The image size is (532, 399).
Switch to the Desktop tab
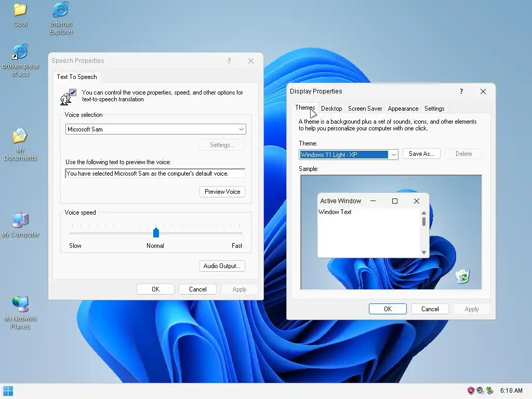coord(331,109)
